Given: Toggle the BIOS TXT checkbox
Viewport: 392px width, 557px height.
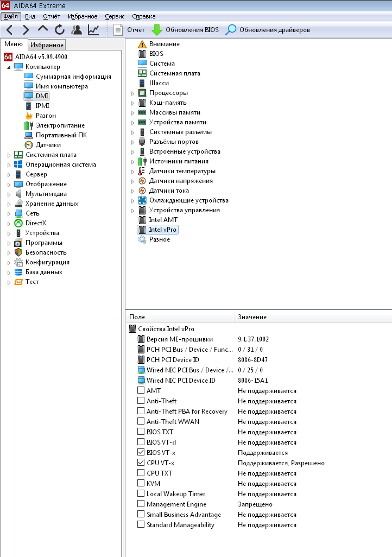Looking at the screenshot, I should coord(141,431).
